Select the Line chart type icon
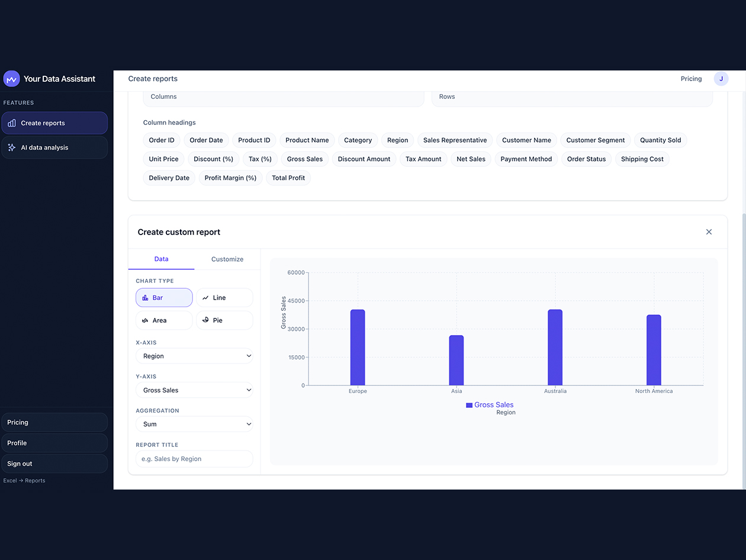 pyautogui.click(x=205, y=297)
